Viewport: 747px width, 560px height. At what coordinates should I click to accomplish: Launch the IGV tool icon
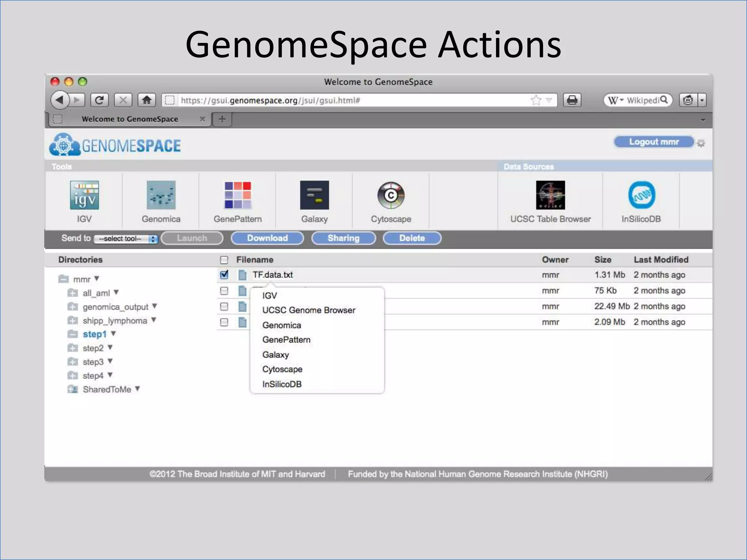point(84,195)
